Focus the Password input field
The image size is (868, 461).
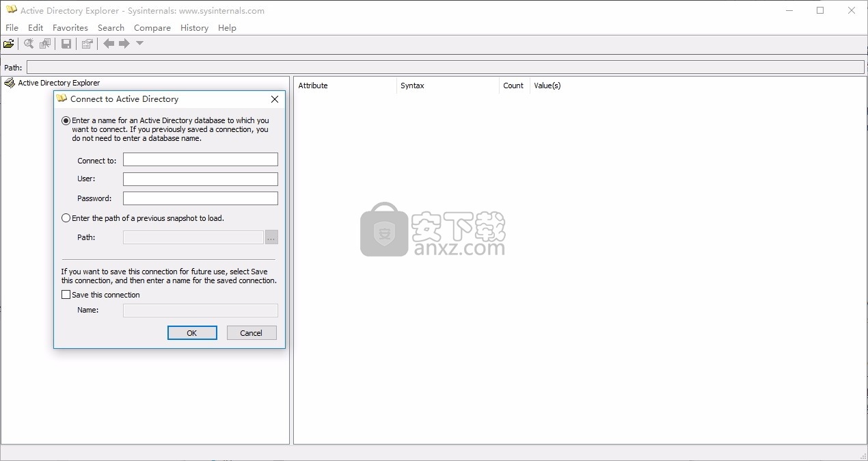pos(200,198)
